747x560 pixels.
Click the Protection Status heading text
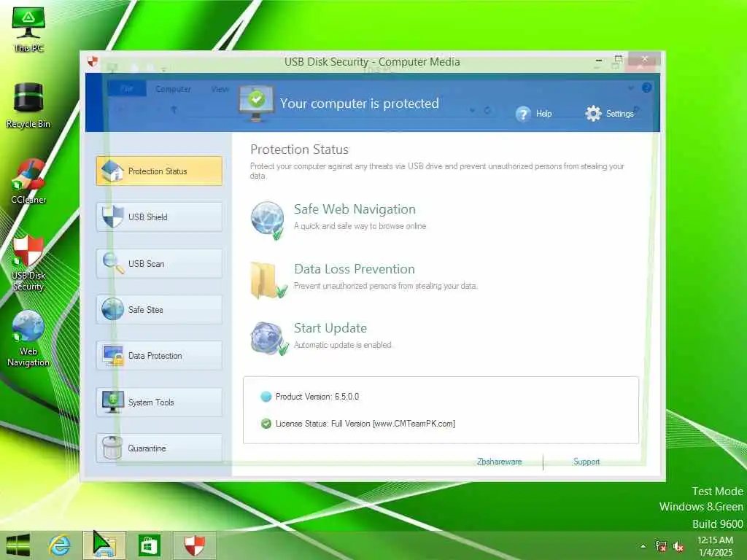click(299, 149)
